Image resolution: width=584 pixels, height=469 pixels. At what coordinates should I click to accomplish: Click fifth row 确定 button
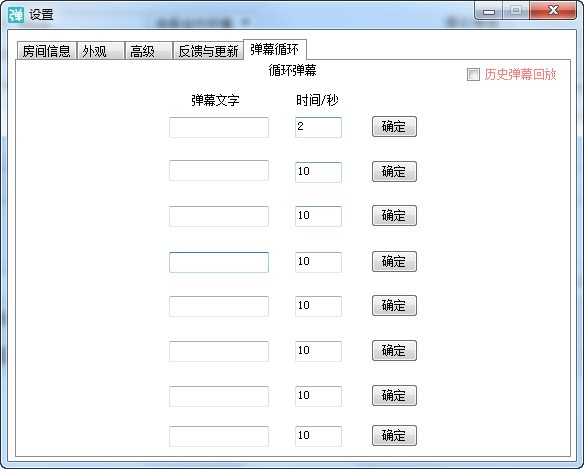[x=394, y=305]
